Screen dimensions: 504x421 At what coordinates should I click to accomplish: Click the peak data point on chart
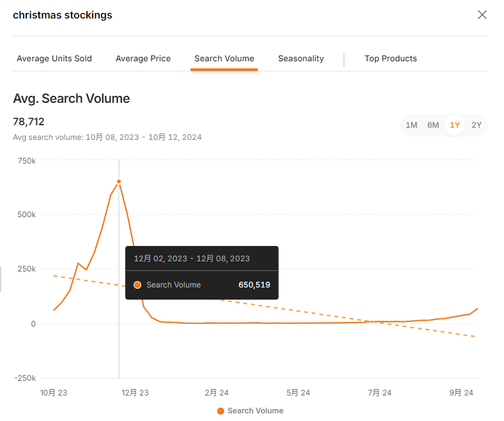[119, 181]
